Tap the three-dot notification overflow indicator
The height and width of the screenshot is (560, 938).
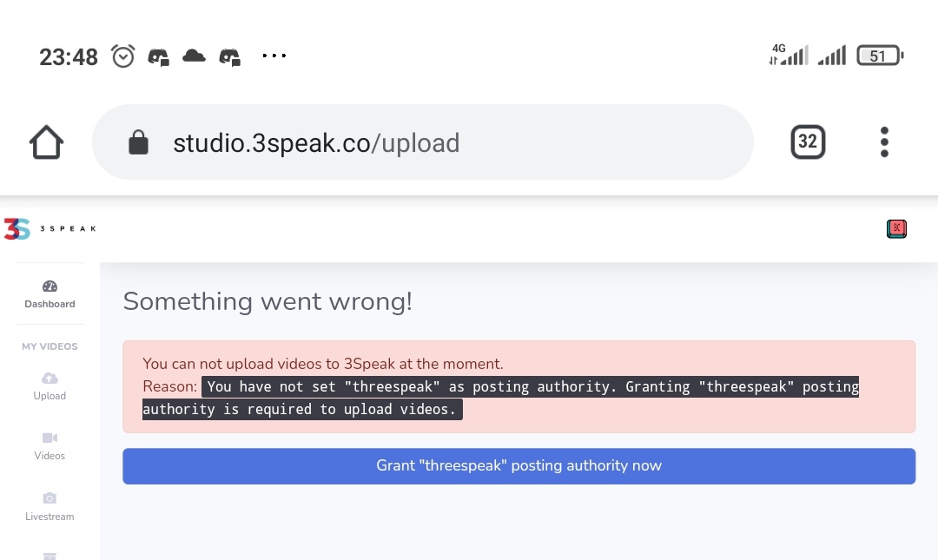click(274, 56)
